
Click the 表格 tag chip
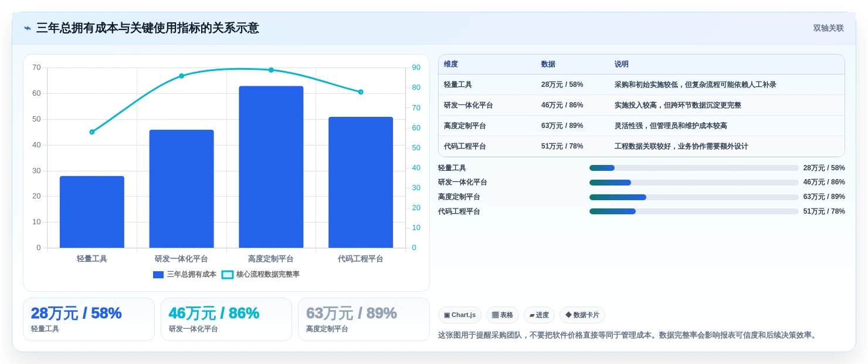click(503, 315)
